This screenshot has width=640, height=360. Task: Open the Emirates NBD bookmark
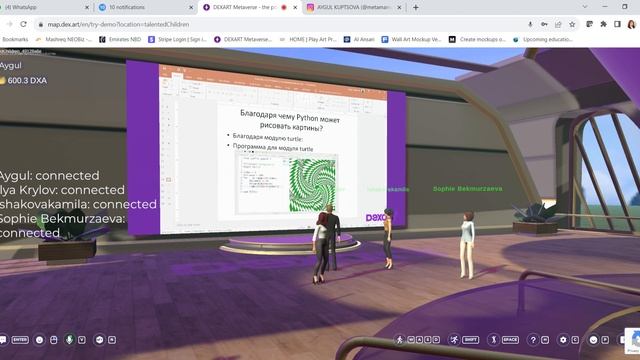120,39
